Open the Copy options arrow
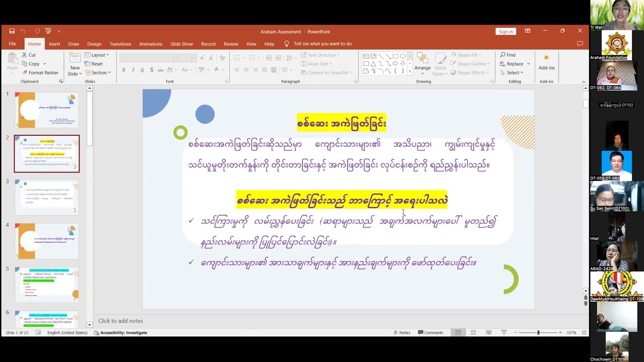This screenshot has height=362, width=644. coord(44,64)
